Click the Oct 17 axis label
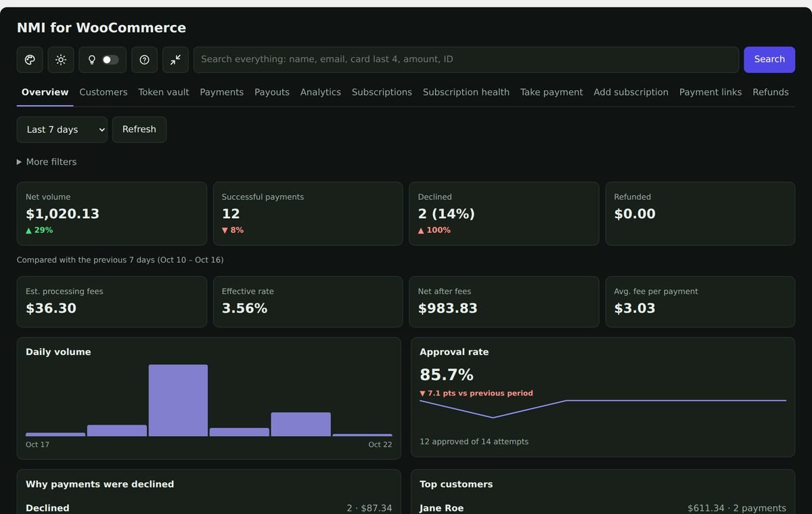The image size is (812, 514). tap(37, 445)
